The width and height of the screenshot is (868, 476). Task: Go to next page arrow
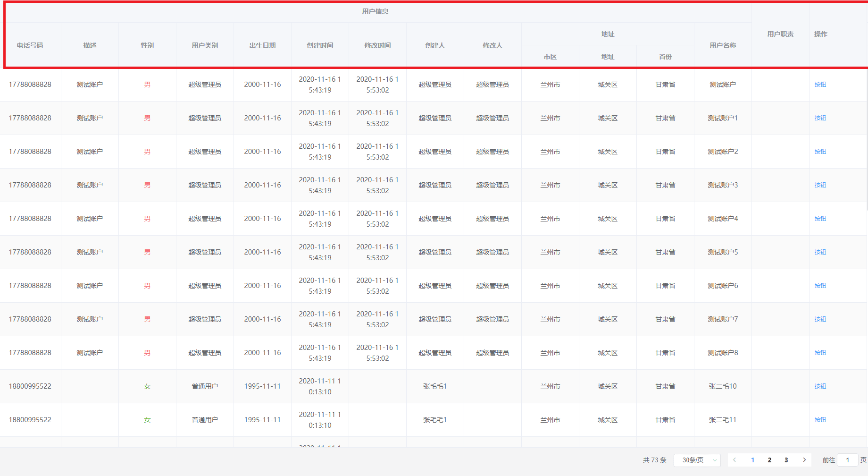pos(804,460)
